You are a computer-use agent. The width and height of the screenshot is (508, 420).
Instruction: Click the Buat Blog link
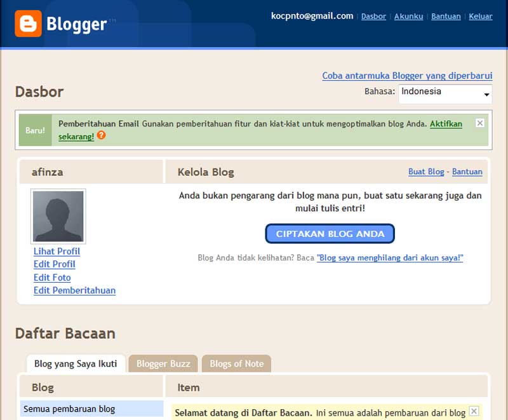(x=426, y=172)
